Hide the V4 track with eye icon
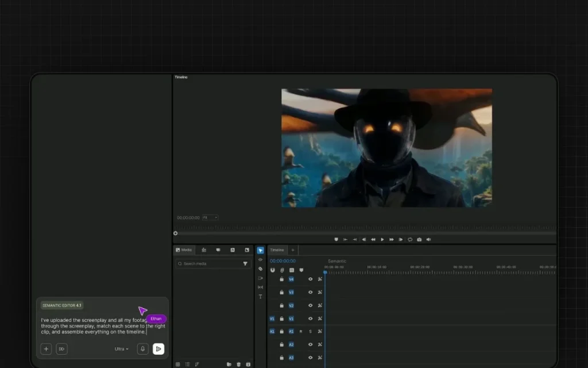This screenshot has width=588, height=368. coord(311,279)
